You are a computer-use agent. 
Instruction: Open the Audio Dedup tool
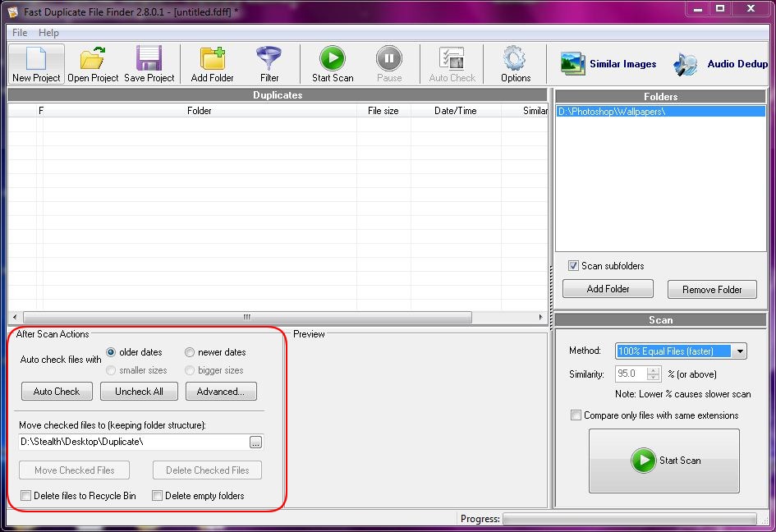(x=720, y=64)
